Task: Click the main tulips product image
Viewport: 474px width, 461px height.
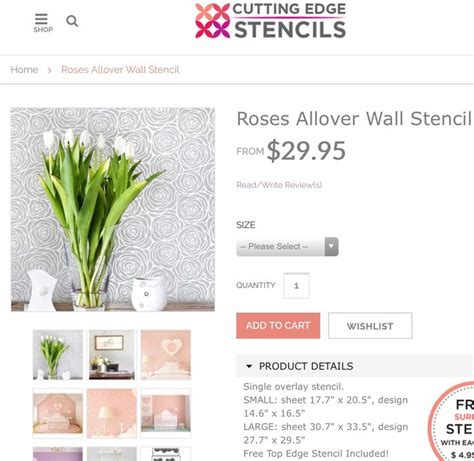Action: [x=113, y=209]
